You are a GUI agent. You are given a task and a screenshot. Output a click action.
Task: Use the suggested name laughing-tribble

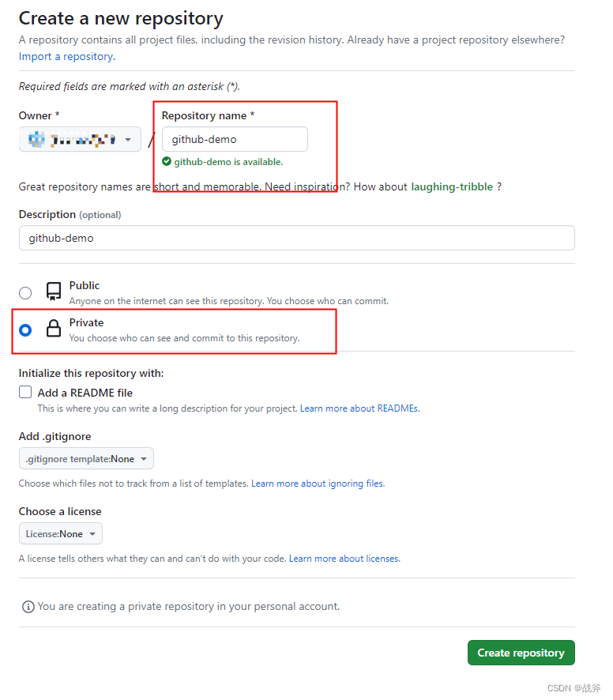[452, 186]
